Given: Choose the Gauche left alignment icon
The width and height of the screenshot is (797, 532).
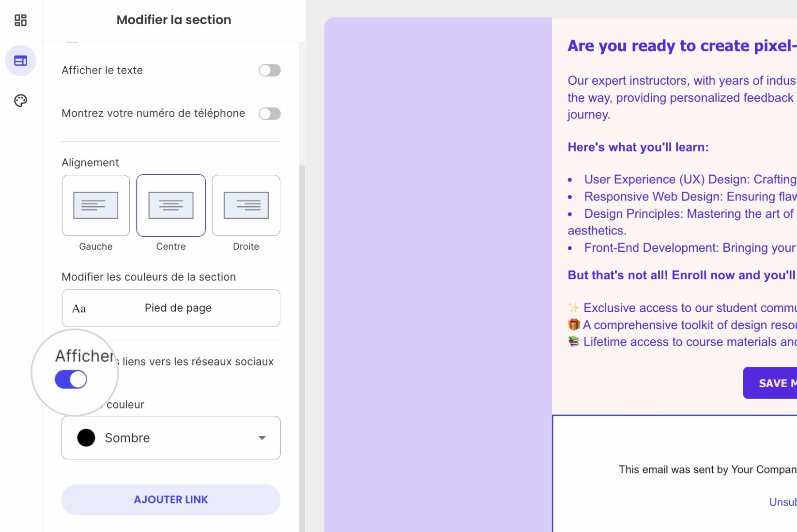Looking at the screenshot, I should click(96, 205).
